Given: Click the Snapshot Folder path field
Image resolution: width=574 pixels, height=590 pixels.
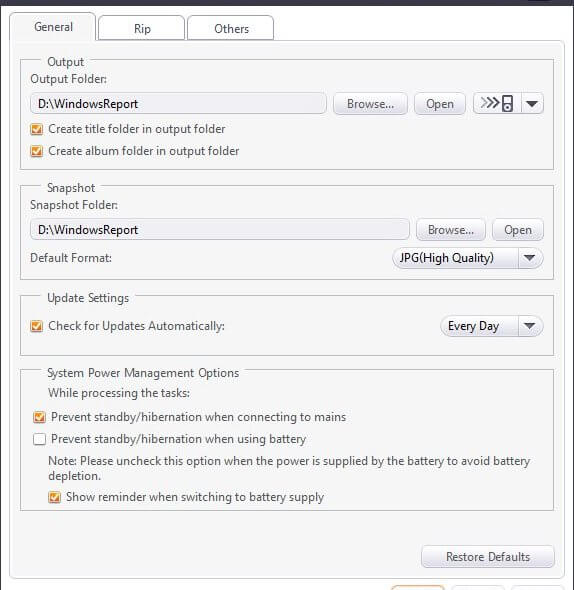Looking at the screenshot, I should 220,230.
